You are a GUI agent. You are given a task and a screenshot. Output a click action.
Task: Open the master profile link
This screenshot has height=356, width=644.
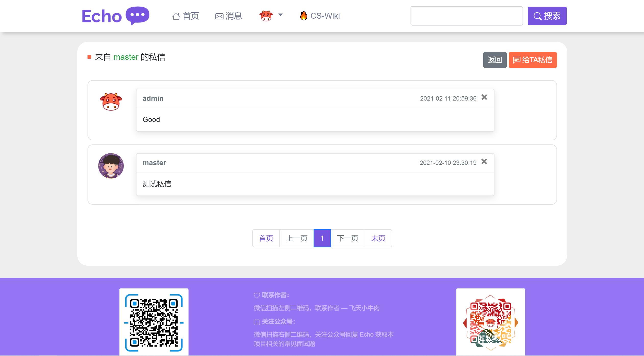126,57
